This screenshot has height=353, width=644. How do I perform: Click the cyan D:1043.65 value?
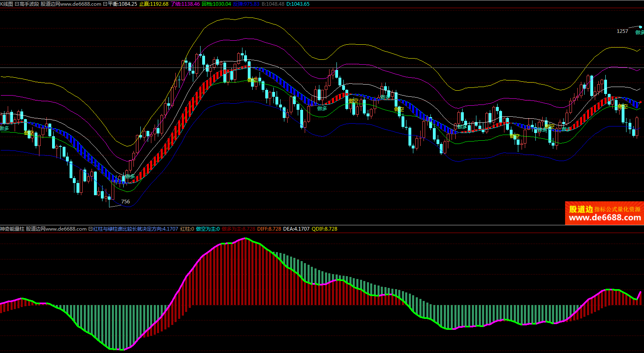(298, 4)
